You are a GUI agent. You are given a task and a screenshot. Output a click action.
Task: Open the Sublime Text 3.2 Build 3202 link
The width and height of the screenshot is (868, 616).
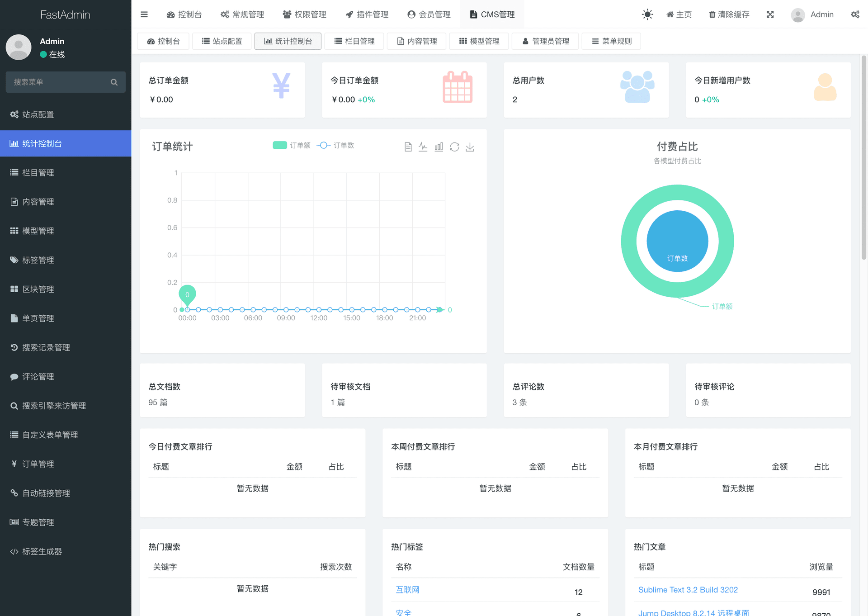(688, 590)
